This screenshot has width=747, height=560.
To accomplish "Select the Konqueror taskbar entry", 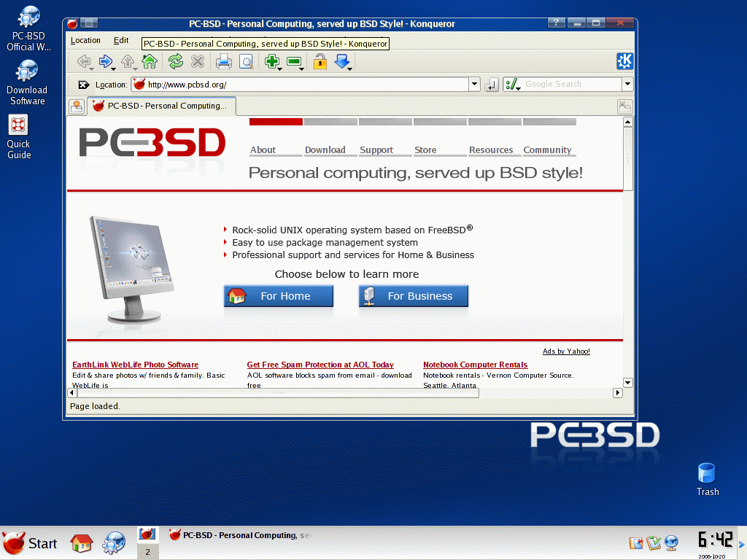I will (x=240, y=535).
